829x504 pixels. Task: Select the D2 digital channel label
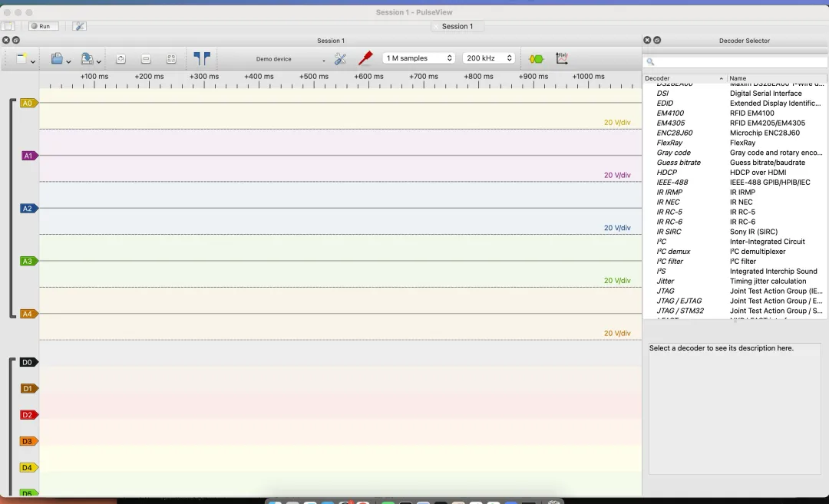click(28, 415)
